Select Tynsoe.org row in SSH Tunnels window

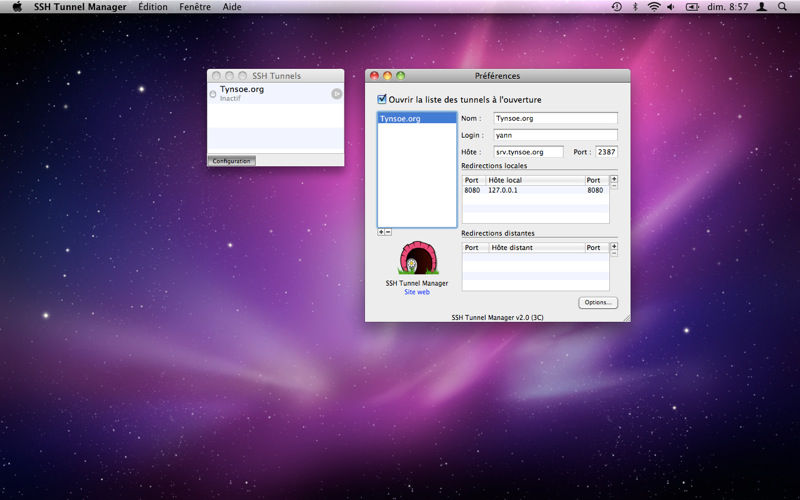pyautogui.click(x=276, y=93)
